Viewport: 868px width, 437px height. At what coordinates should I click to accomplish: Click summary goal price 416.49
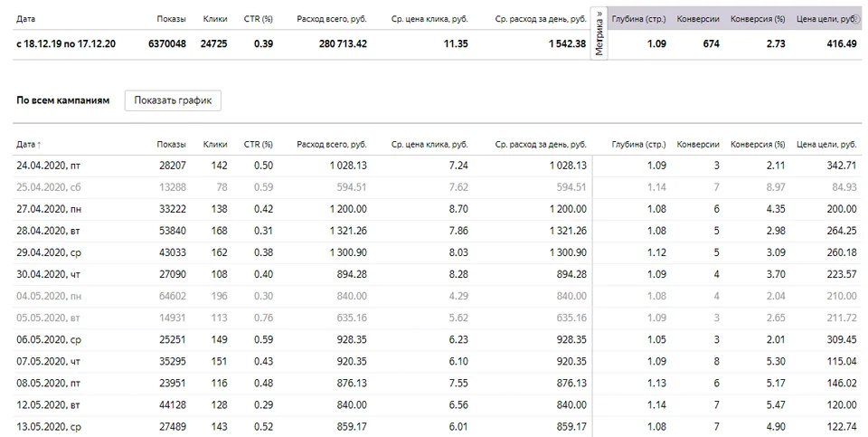[842, 43]
